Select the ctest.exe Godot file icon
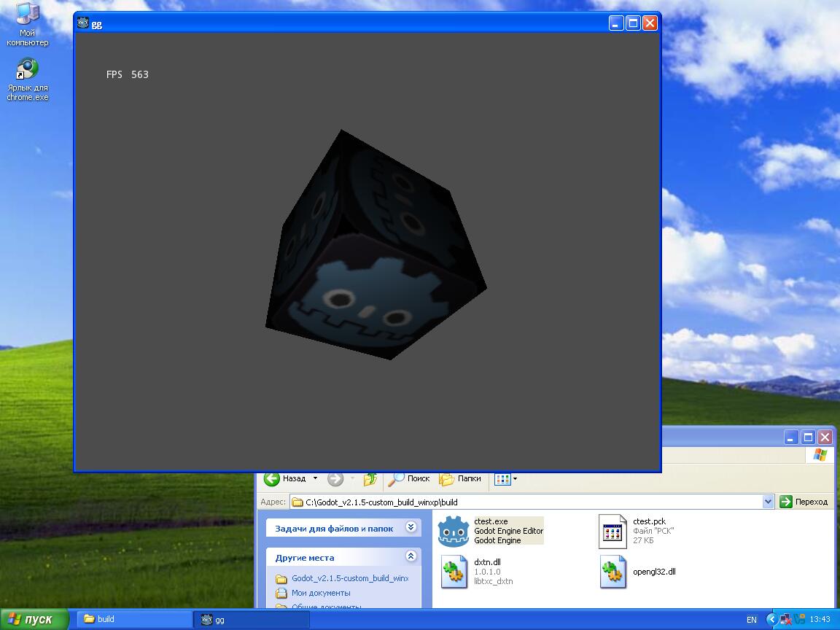Image resolution: width=840 pixels, height=630 pixels. pos(454,531)
